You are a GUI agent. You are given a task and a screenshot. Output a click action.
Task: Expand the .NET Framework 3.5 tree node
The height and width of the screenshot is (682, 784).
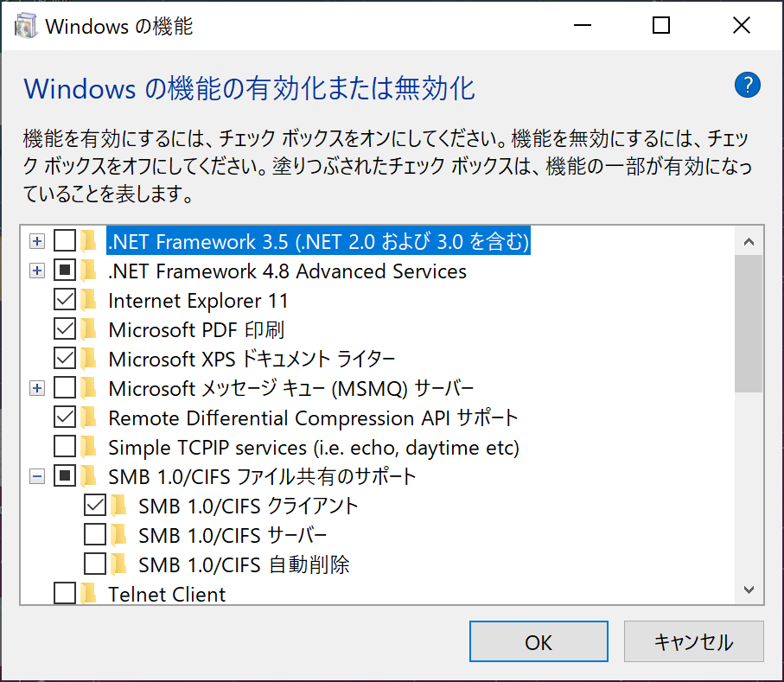pyautogui.click(x=37, y=241)
